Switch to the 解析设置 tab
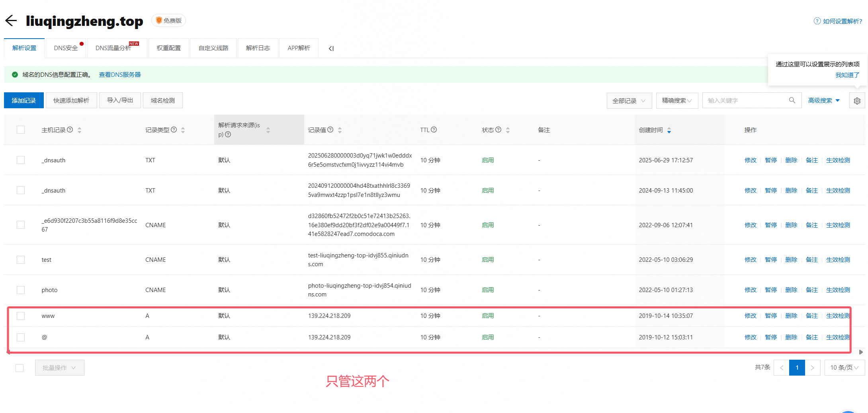Image resolution: width=868 pixels, height=413 pixels. point(24,48)
